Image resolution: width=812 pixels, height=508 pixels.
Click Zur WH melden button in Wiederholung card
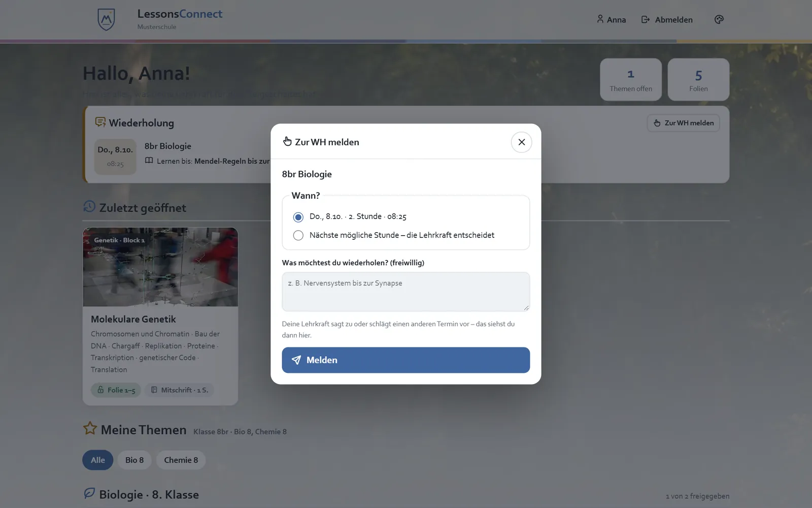pos(683,123)
